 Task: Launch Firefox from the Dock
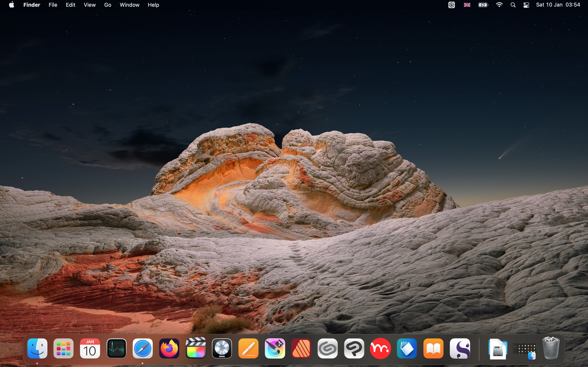point(169,348)
